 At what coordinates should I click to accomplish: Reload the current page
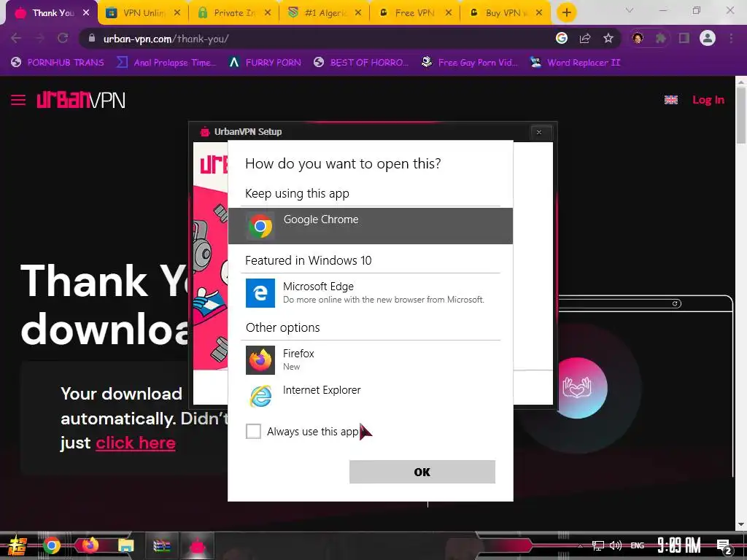[63, 39]
